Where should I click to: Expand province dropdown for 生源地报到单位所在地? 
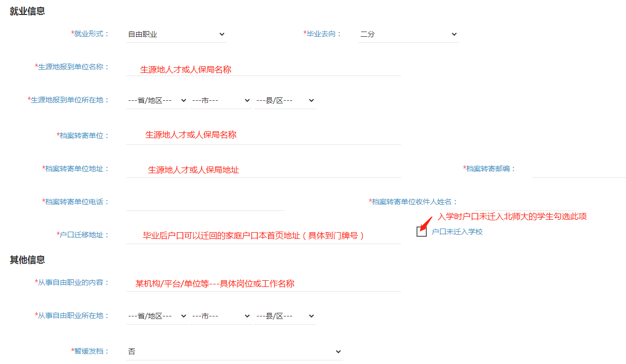(157, 100)
